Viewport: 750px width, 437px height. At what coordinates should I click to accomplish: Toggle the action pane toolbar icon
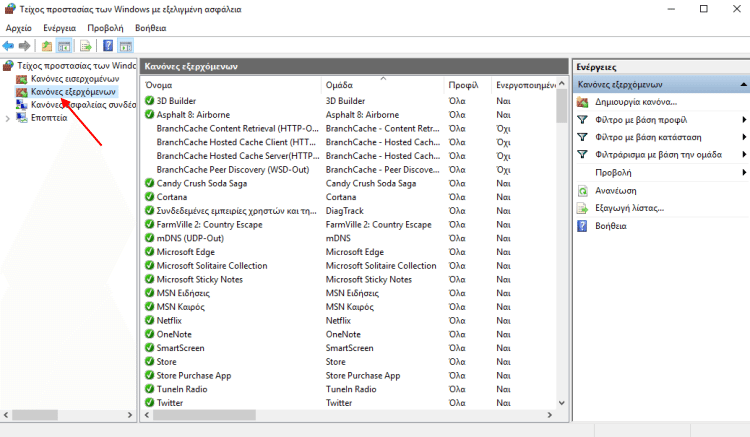coord(126,46)
